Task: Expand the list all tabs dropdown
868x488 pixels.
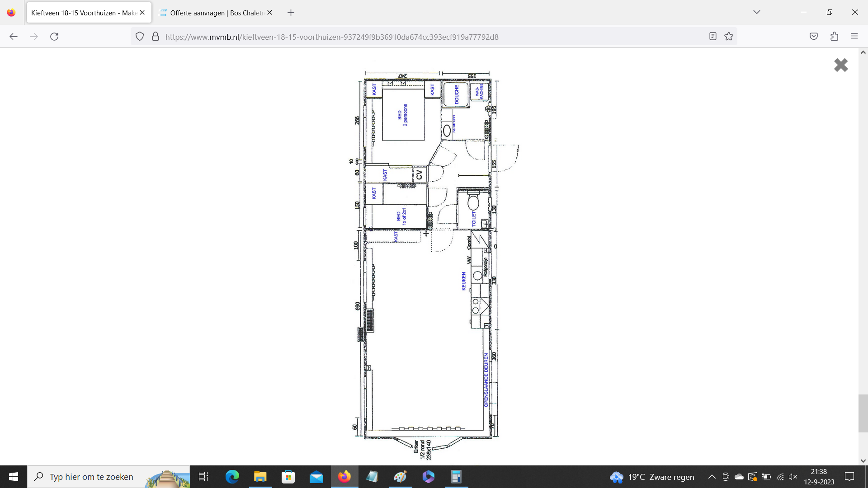Action: [x=757, y=12]
